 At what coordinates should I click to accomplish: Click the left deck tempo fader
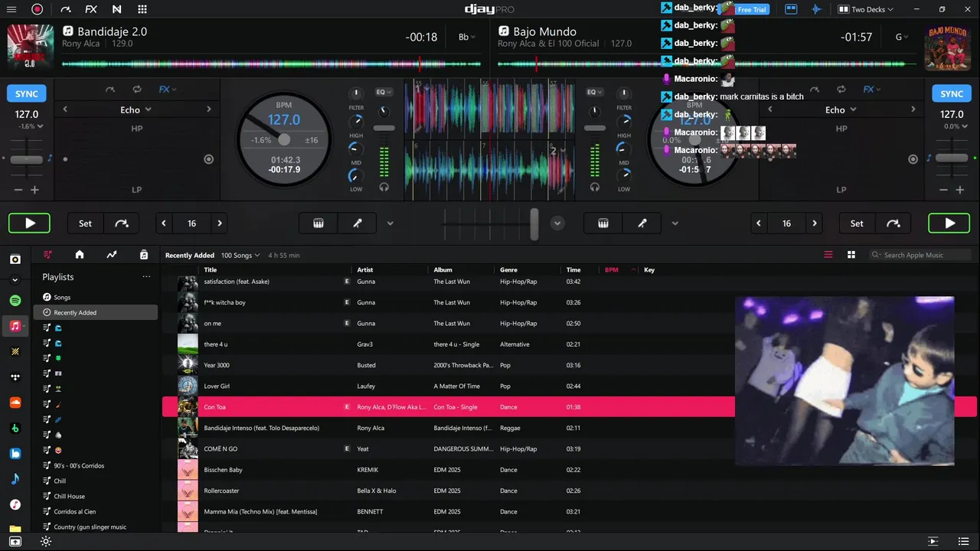27,159
